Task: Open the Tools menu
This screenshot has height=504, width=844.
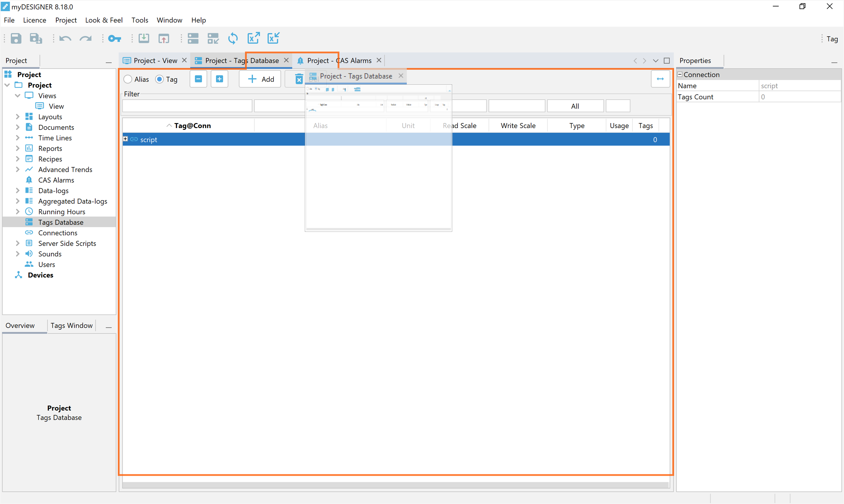Action: tap(139, 20)
